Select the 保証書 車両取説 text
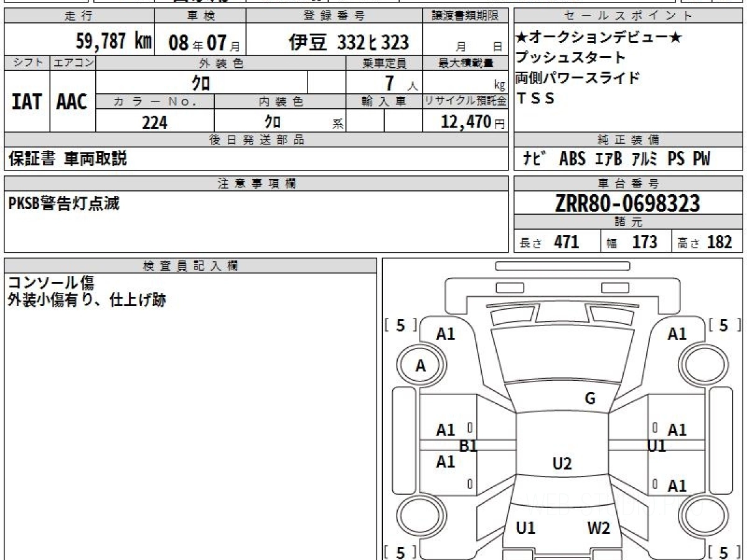This screenshot has height=560, width=747. pyautogui.click(x=68, y=159)
